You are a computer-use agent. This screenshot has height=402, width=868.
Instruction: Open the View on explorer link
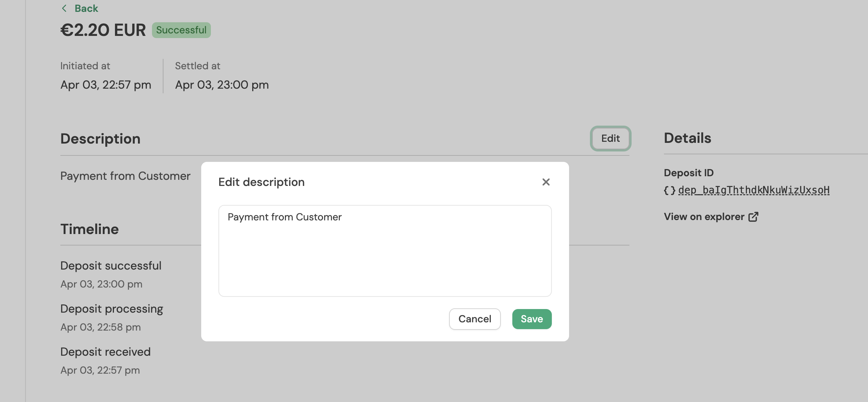[x=704, y=217]
